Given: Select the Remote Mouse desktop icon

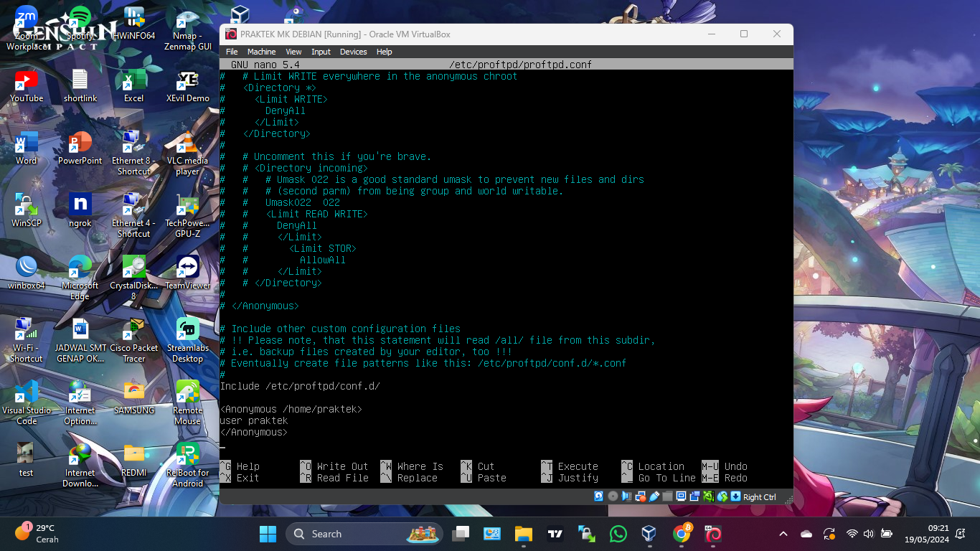Looking at the screenshot, I should [x=188, y=402].
